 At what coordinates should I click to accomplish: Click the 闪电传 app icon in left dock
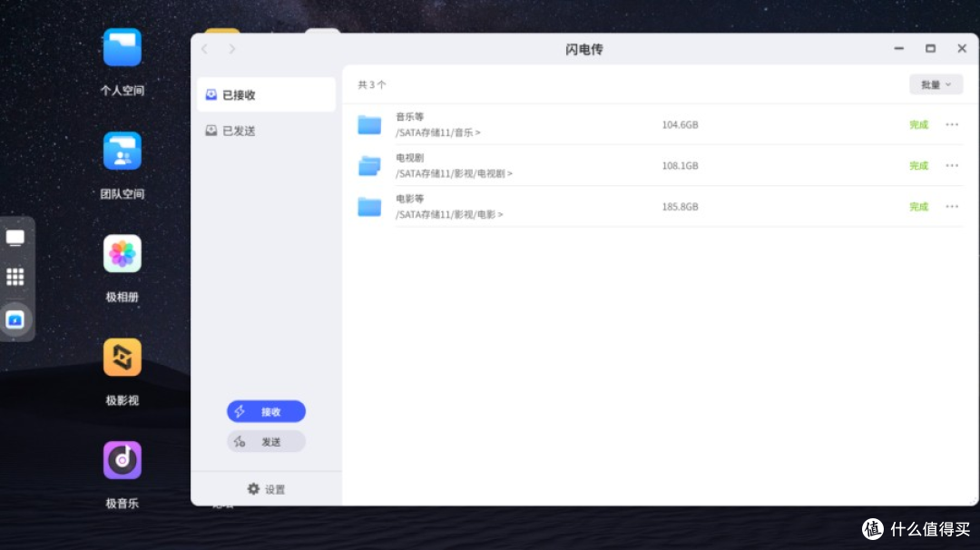(15, 320)
